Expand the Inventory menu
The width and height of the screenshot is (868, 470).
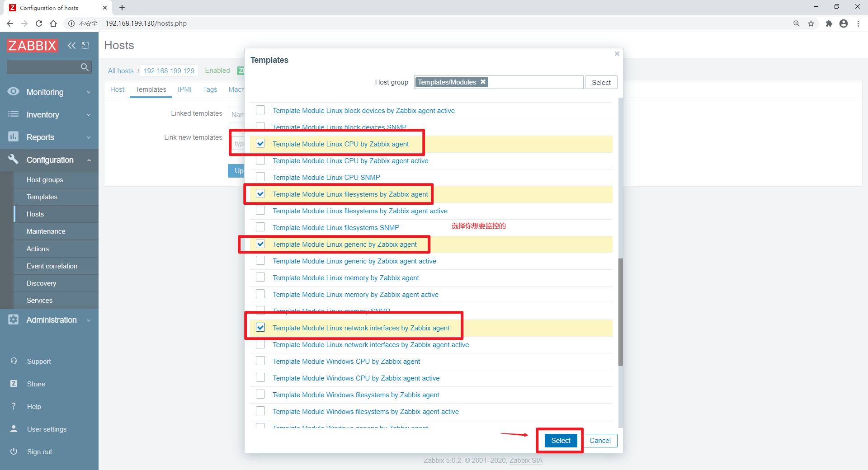coord(49,114)
